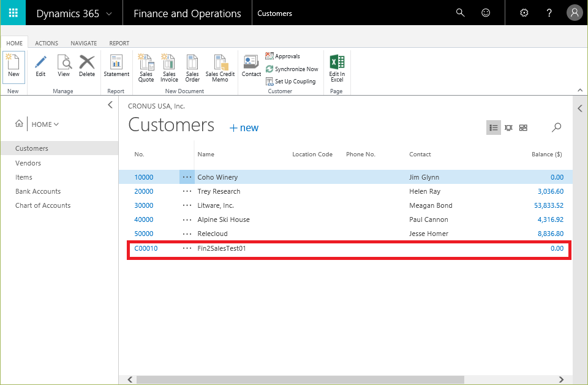Sort by the Contact column header
This screenshot has height=385, width=588.
click(x=420, y=154)
